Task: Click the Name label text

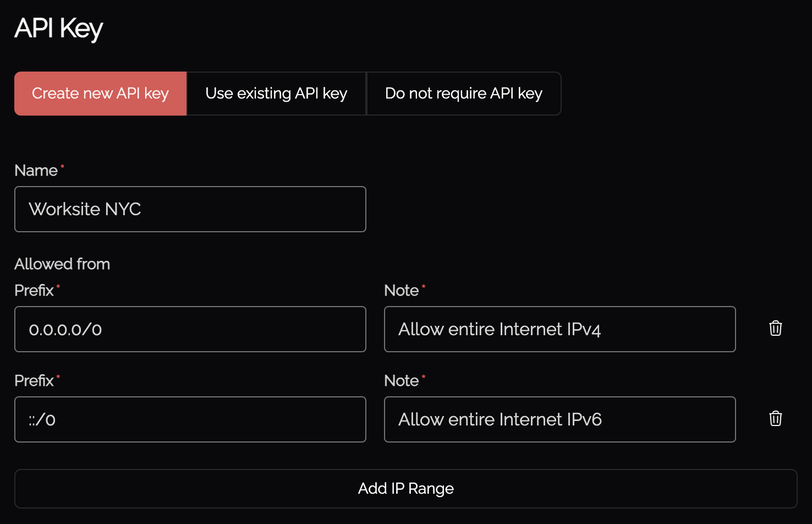Action: (x=36, y=171)
